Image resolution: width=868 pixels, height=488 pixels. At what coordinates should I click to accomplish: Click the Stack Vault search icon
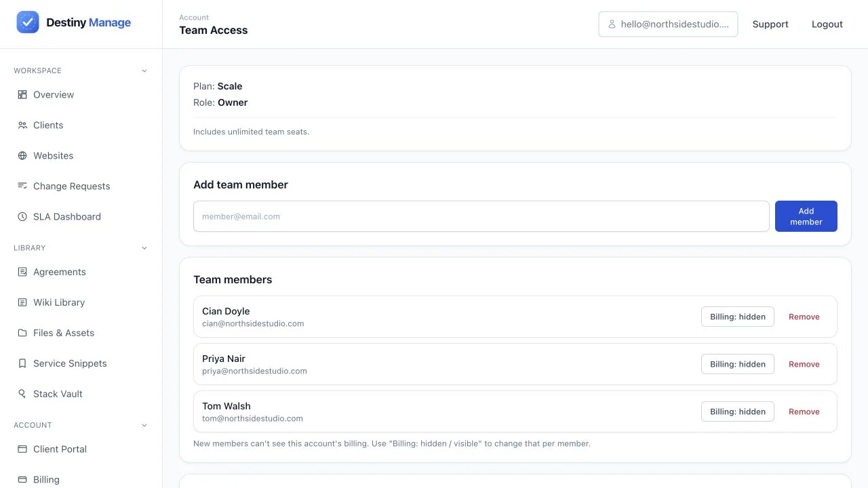pyautogui.click(x=22, y=394)
